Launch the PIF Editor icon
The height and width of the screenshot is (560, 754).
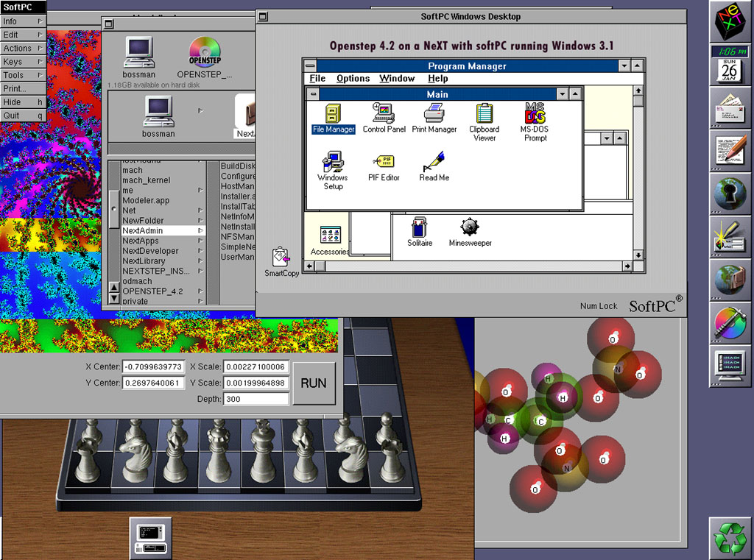(384, 167)
